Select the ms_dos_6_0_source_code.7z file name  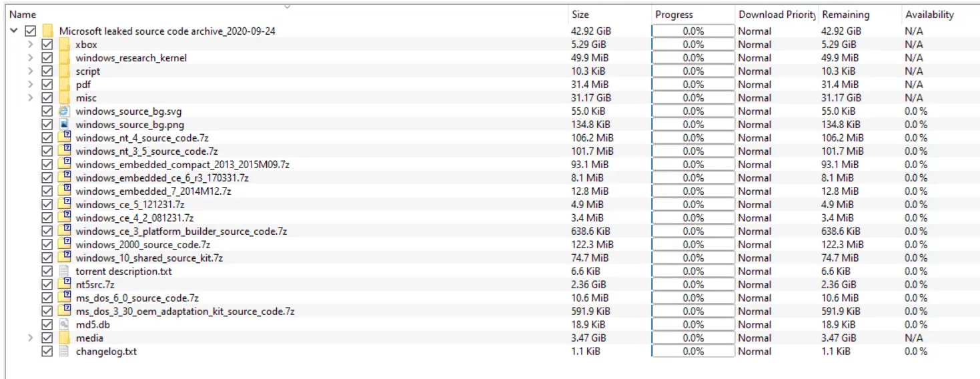[137, 298]
